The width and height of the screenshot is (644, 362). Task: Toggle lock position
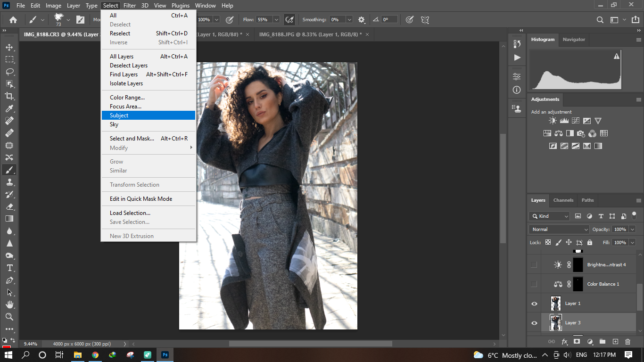point(569,242)
